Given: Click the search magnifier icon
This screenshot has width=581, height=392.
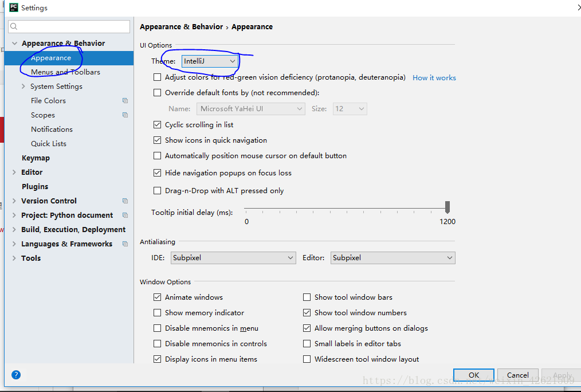Looking at the screenshot, I should coord(14,26).
